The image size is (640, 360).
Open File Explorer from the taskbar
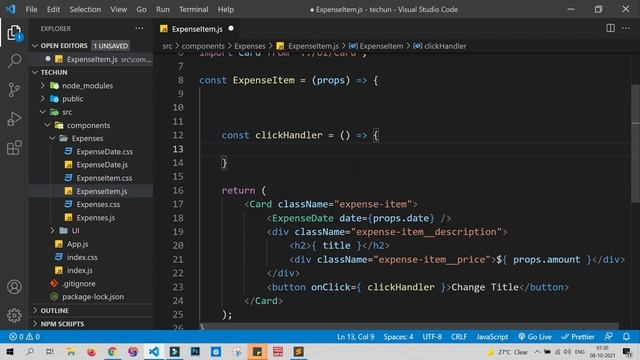tap(71, 351)
